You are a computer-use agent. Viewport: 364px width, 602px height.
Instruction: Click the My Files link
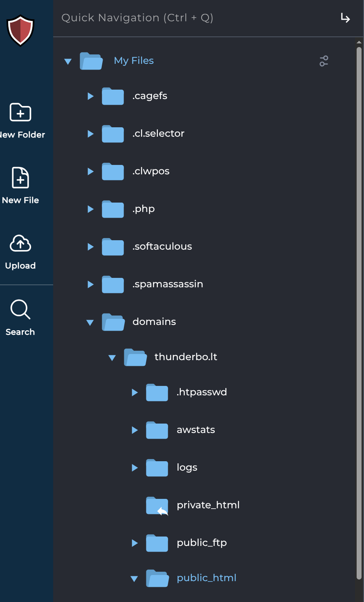point(134,61)
